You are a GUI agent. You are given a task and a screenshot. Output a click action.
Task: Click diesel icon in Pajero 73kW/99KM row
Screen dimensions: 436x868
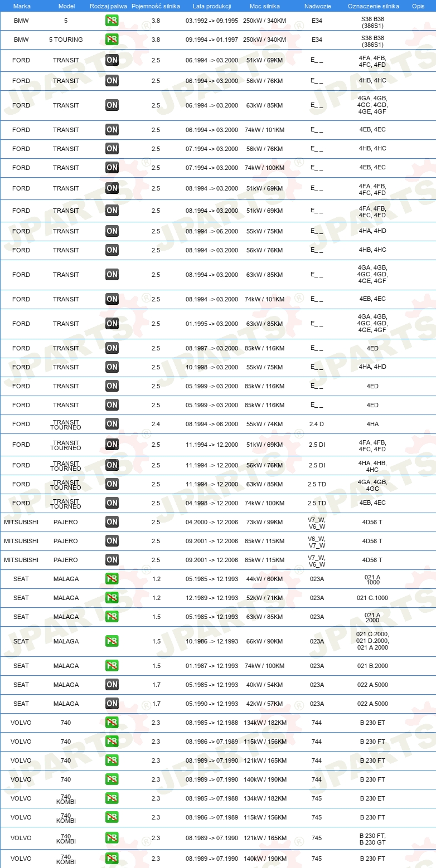point(112,522)
